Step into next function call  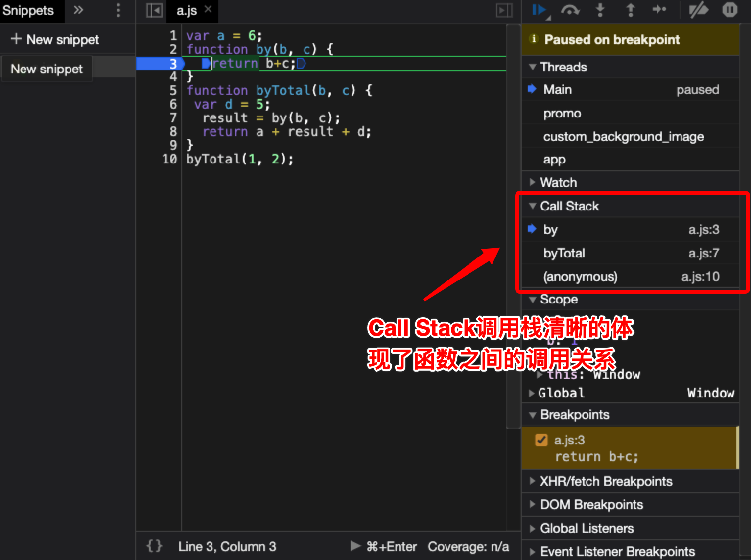click(600, 10)
